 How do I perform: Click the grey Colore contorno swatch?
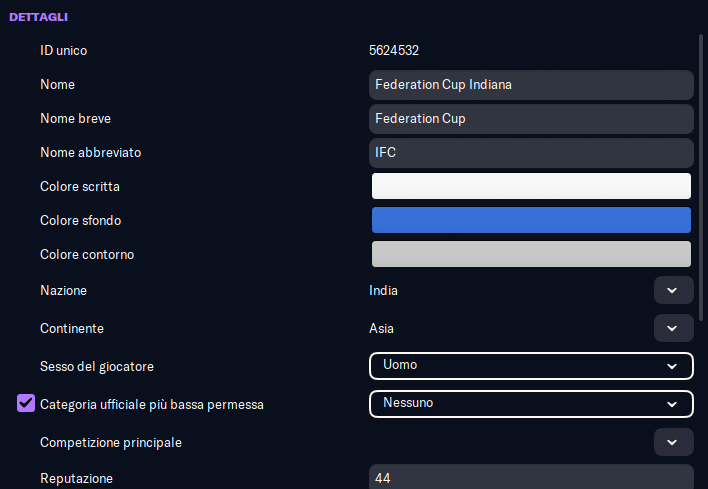[530, 254]
